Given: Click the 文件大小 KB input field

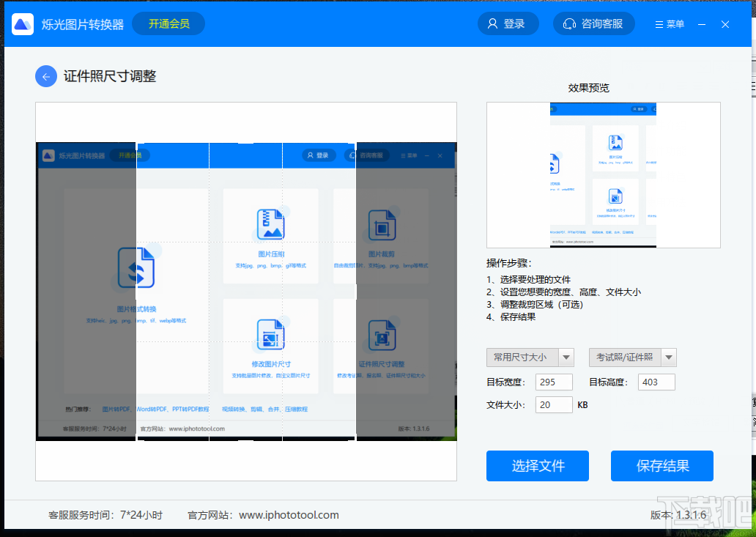Looking at the screenshot, I should (554, 404).
